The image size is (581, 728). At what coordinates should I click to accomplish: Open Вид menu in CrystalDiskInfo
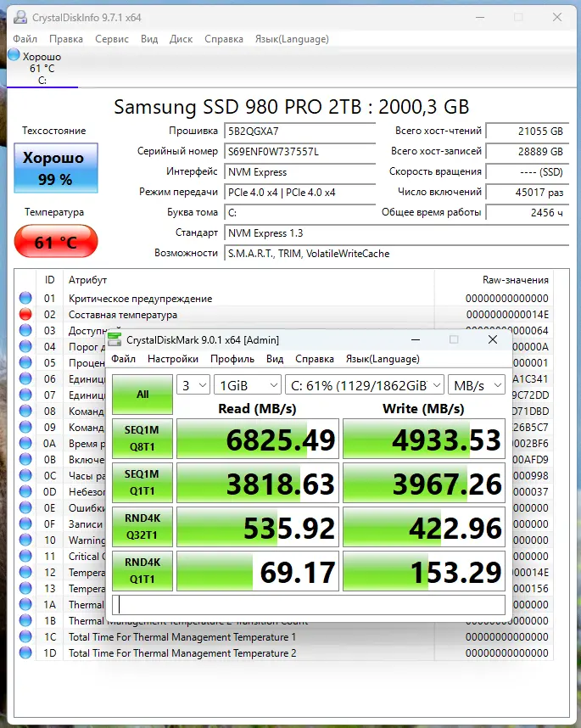(149, 39)
